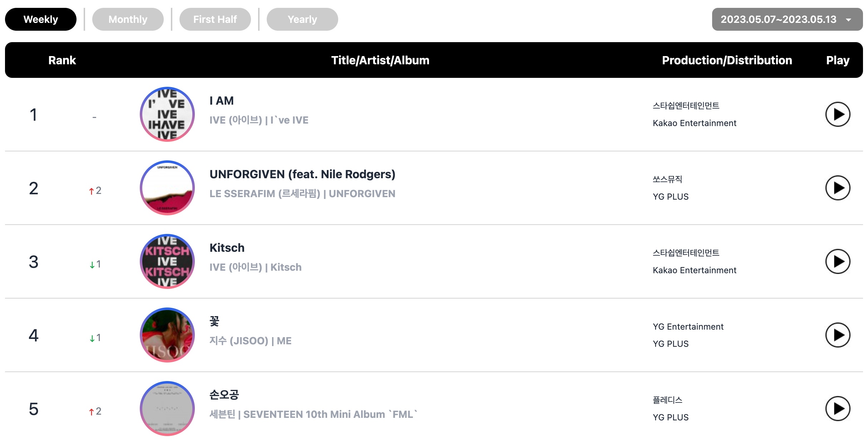Play the Kitsch track
Screen dimensions: 868x445
click(837, 261)
